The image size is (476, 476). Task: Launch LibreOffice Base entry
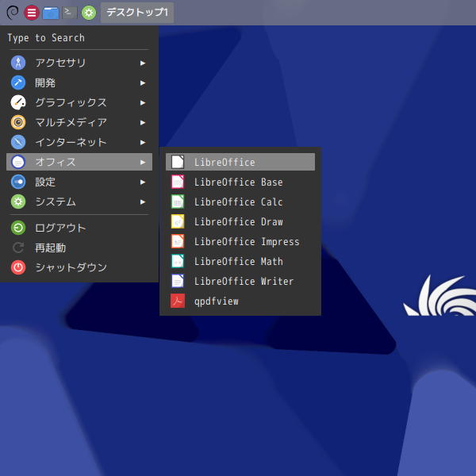point(240,182)
